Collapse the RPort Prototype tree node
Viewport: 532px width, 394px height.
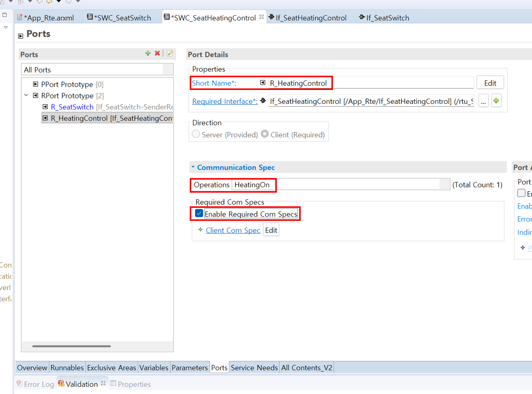coord(26,96)
